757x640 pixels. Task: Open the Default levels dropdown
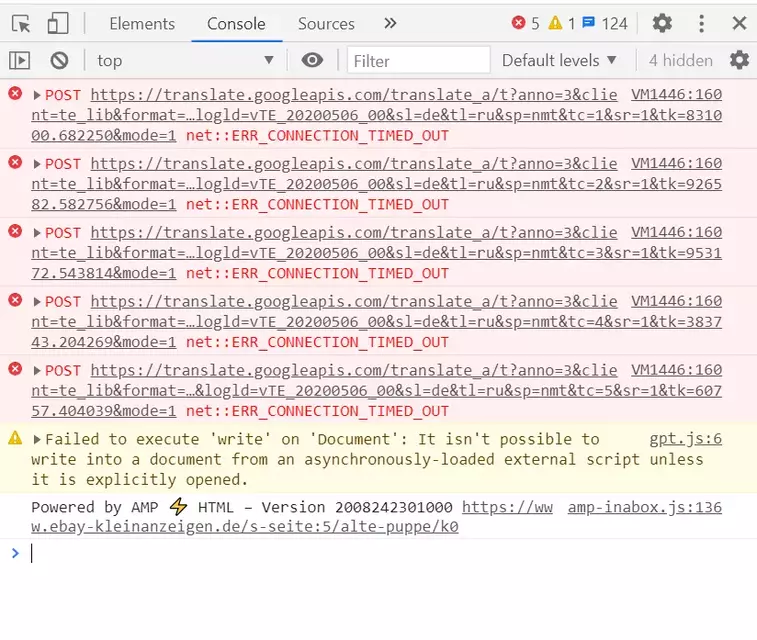pos(560,60)
